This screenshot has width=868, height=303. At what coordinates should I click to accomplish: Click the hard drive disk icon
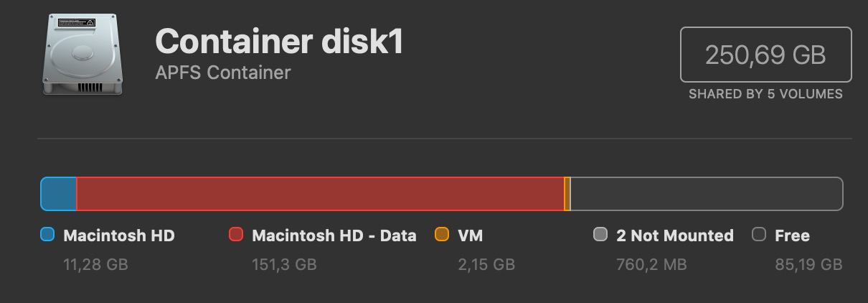[x=81, y=55]
